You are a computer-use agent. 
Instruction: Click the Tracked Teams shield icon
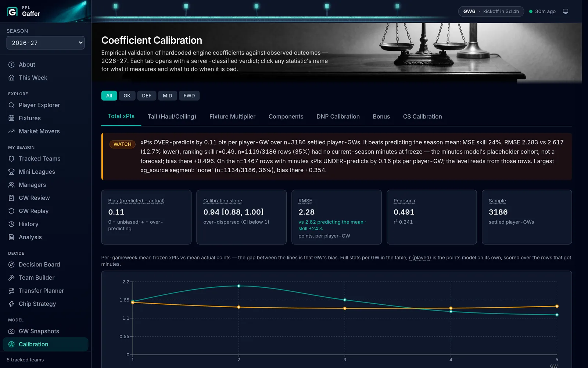click(11, 159)
